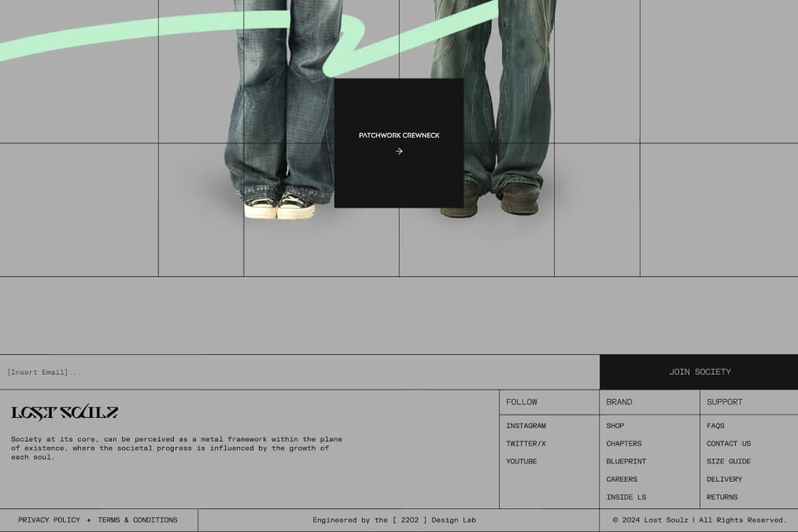Open the Delivery information page
This screenshot has width=798, height=532.
(x=724, y=478)
